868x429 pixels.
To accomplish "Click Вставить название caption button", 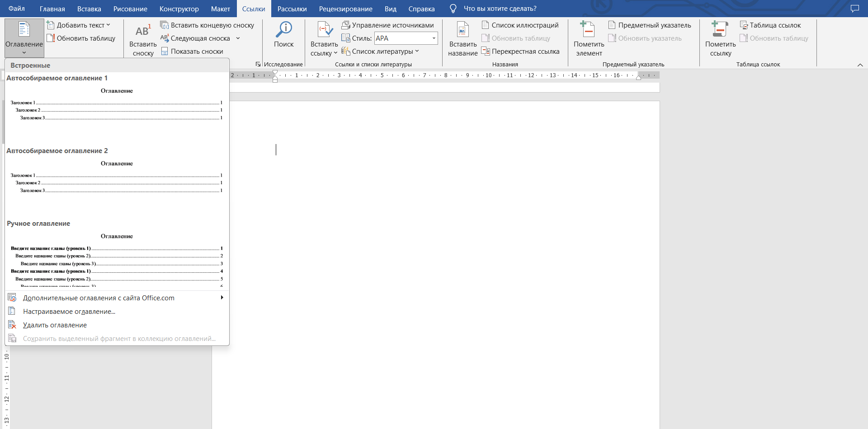I will pos(462,40).
